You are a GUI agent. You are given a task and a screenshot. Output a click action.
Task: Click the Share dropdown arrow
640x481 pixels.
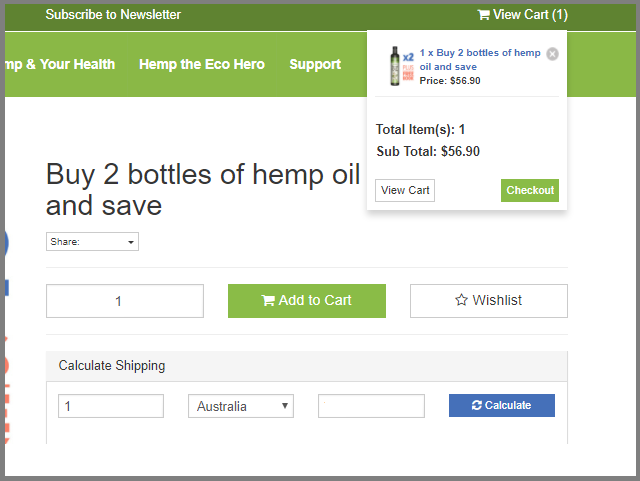coord(131,242)
